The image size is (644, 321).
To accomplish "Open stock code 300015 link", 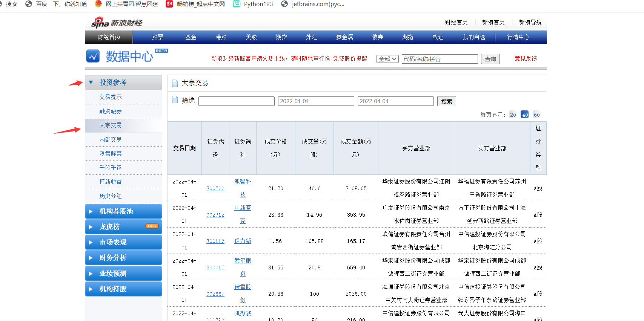I will point(215,267).
